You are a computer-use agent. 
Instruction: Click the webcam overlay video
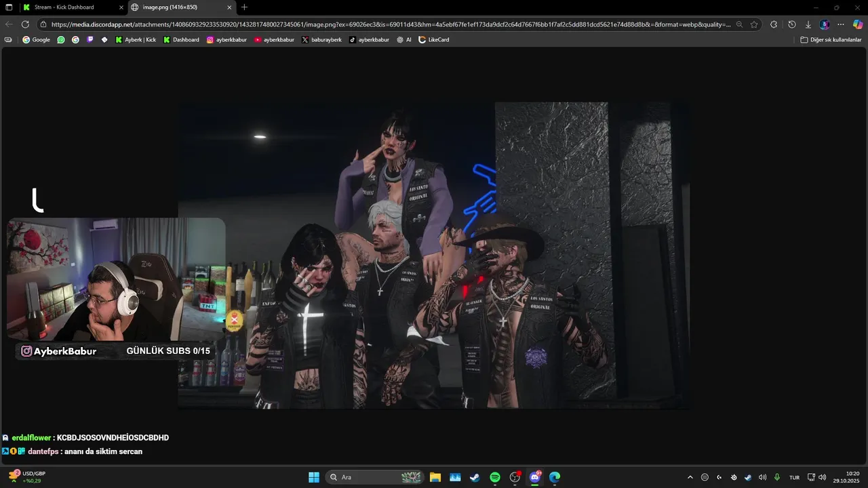click(x=116, y=279)
